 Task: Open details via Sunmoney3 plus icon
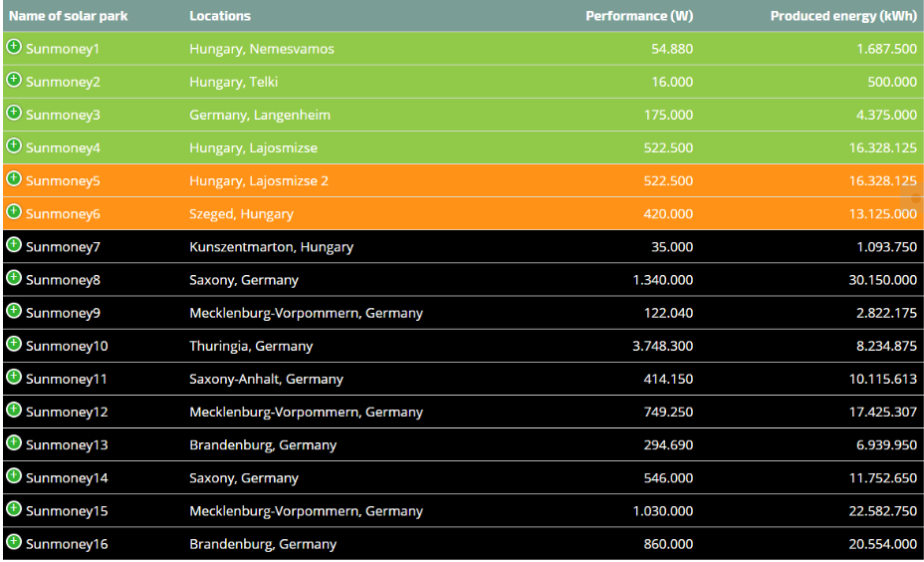(x=14, y=113)
